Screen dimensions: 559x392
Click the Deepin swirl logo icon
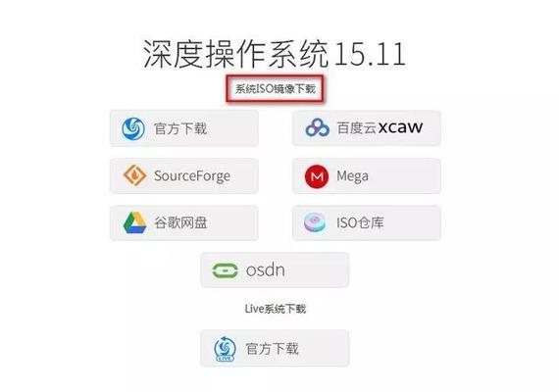(133, 128)
